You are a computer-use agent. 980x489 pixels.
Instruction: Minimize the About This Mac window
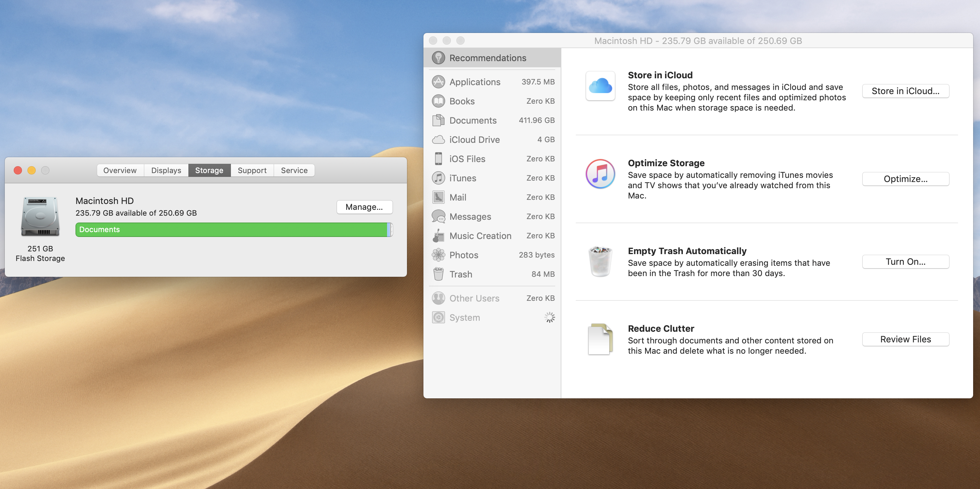point(32,170)
